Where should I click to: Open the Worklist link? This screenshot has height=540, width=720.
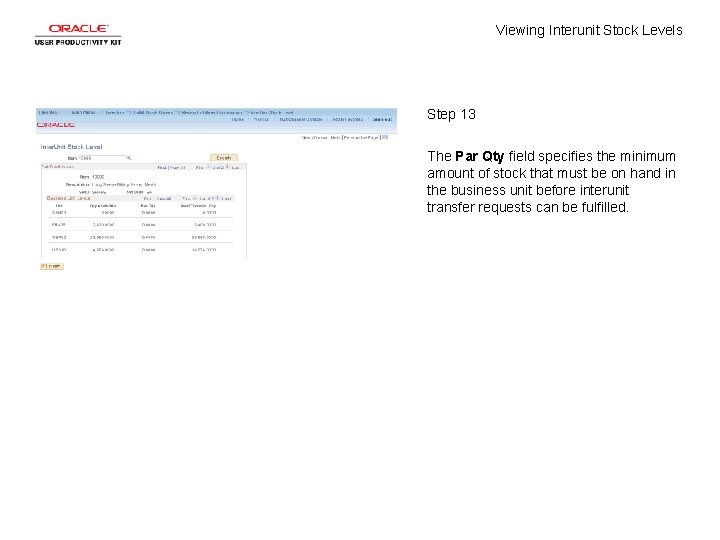tap(261, 119)
